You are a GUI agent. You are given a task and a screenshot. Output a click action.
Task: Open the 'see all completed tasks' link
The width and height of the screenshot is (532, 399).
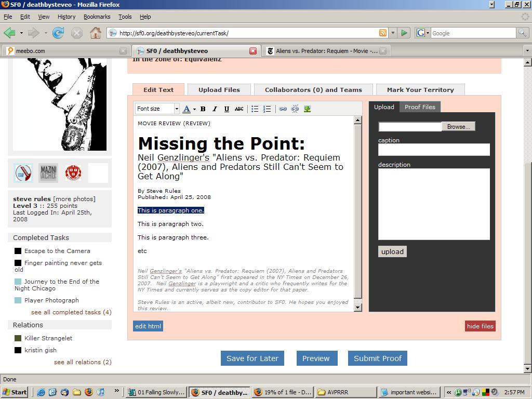(x=71, y=312)
